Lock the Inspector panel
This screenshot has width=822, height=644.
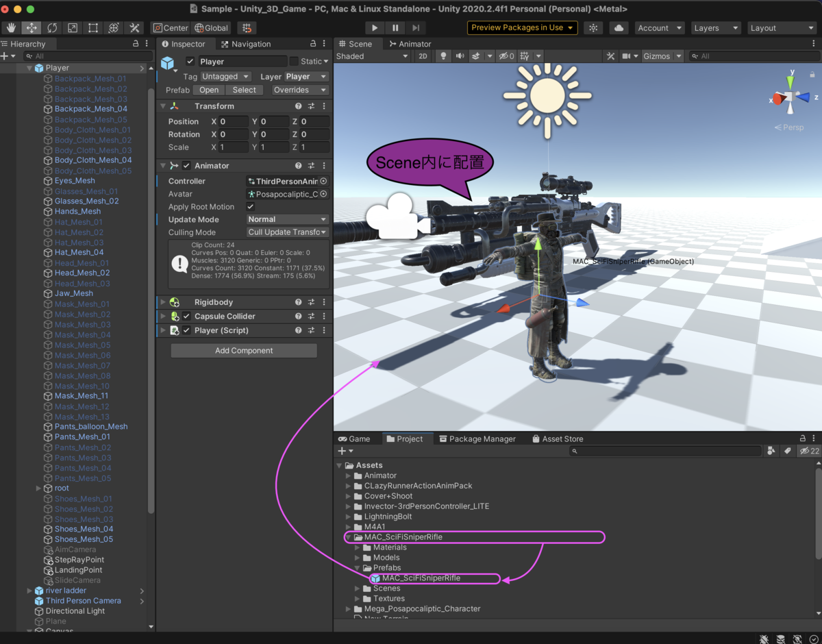[x=313, y=44]
